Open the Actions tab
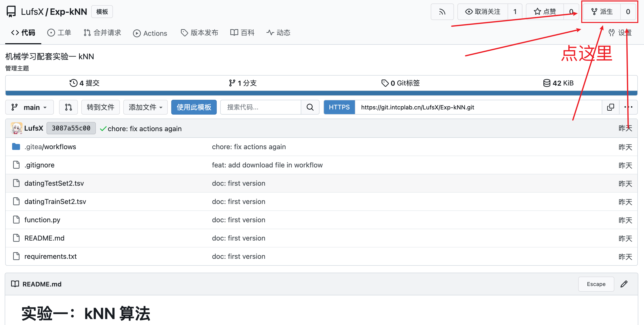 (x=150, y=33)
